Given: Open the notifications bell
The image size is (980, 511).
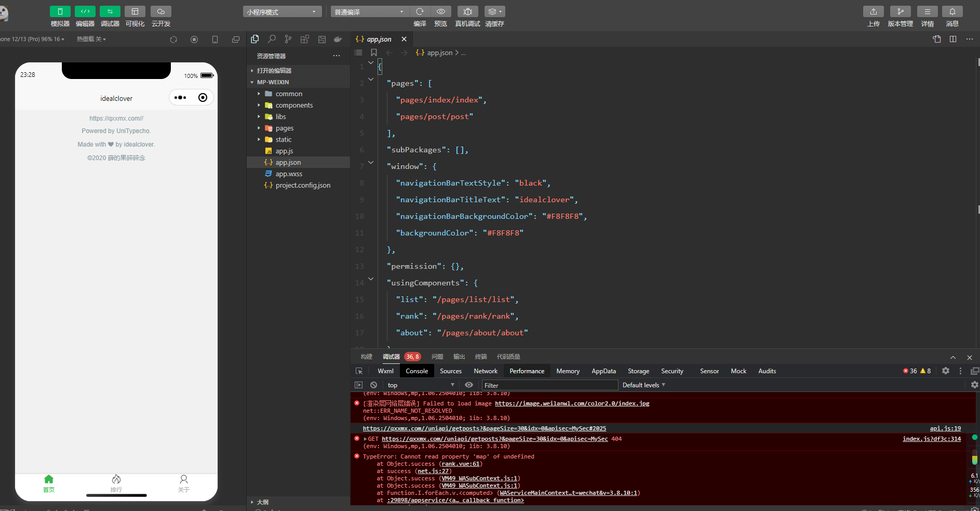Looking at the screenshot, I should point(952,11).
